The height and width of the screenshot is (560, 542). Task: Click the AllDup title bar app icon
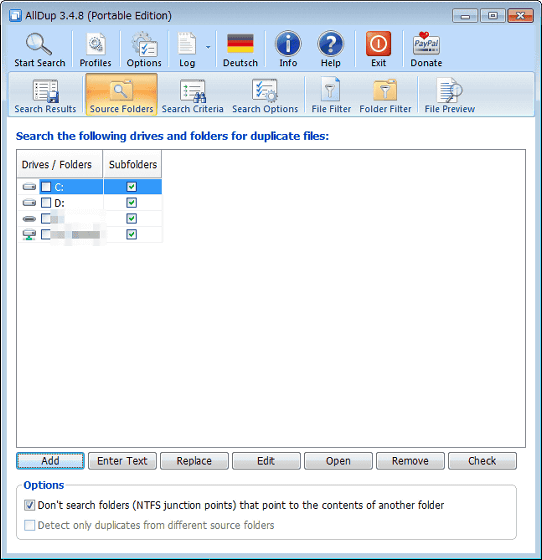[x=15, y=16]
